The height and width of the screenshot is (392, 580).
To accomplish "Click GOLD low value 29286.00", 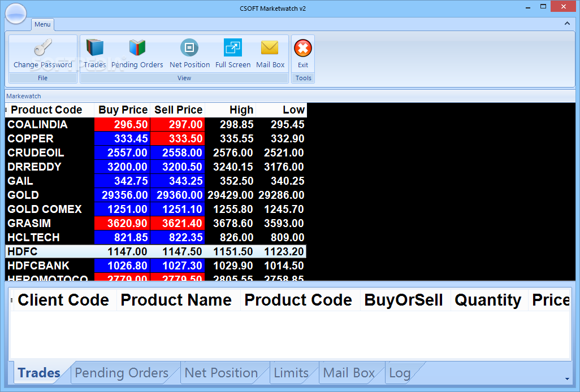I will pyautogui.click(x=281, y=195).
